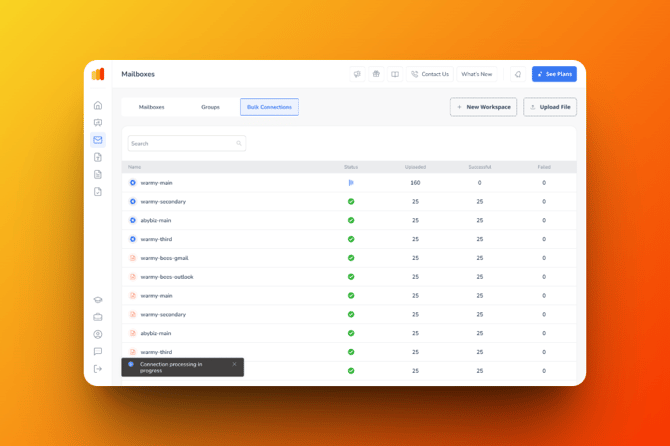
Task: Select the Bulk Connections tab
Action: coord(269,107)
